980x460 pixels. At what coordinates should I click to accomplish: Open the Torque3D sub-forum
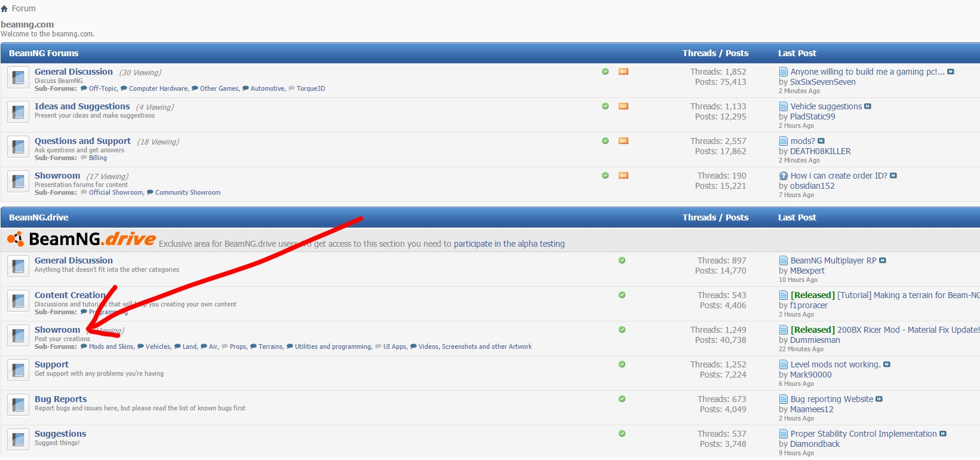pos(311,88)
